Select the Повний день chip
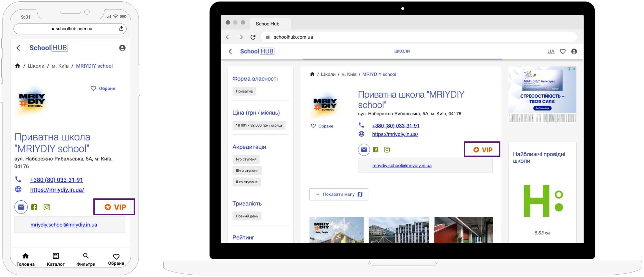The image size is (644, 277). coord(247,216)
